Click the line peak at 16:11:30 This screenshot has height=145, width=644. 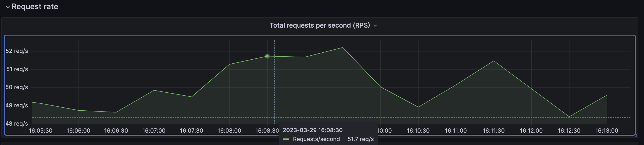[494, 61]
